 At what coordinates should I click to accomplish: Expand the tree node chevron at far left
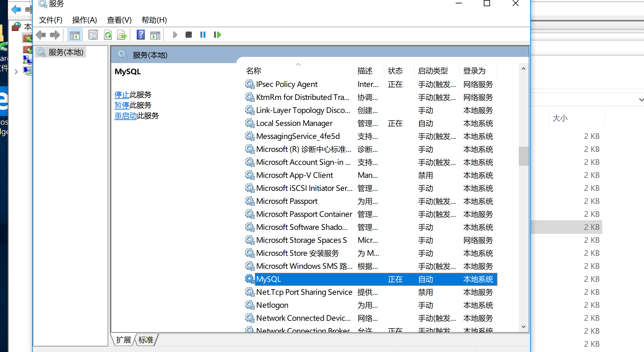coord(16,72)
